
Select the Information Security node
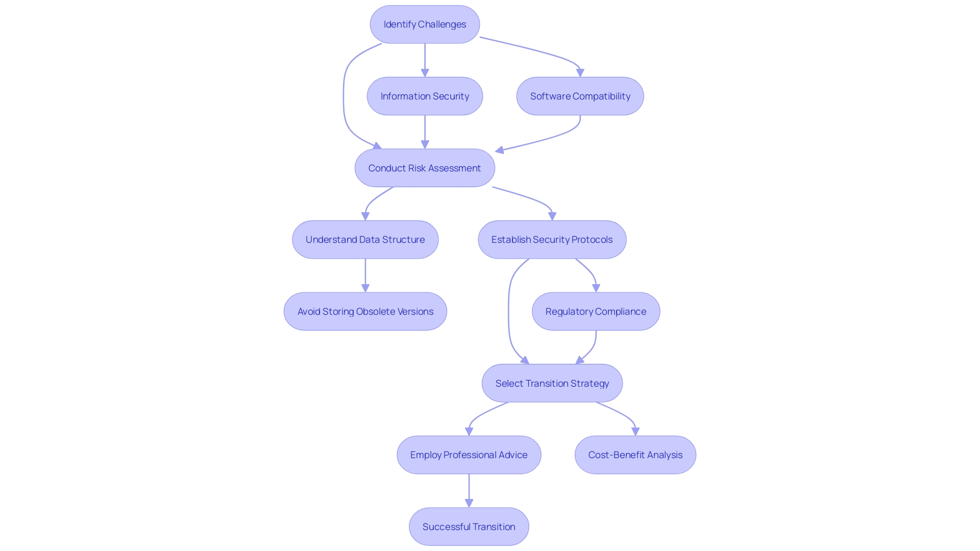pos(425,95)
